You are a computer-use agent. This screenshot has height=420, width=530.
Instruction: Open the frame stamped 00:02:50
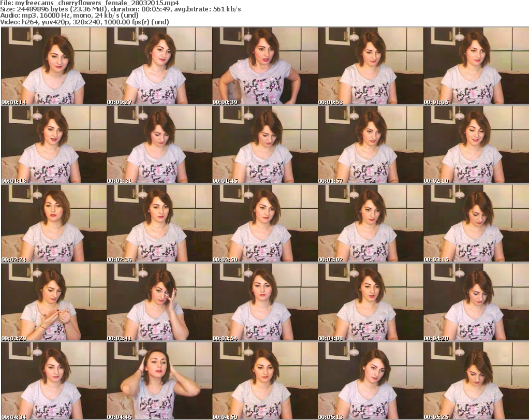tap(265, 224)
